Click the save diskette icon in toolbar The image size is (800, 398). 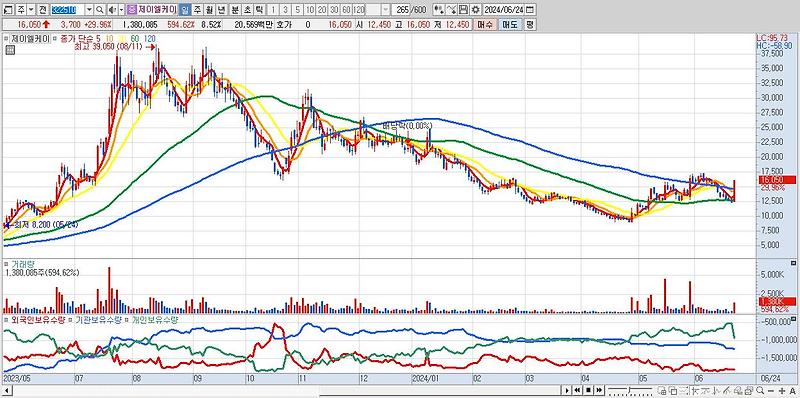coord(463,10)
